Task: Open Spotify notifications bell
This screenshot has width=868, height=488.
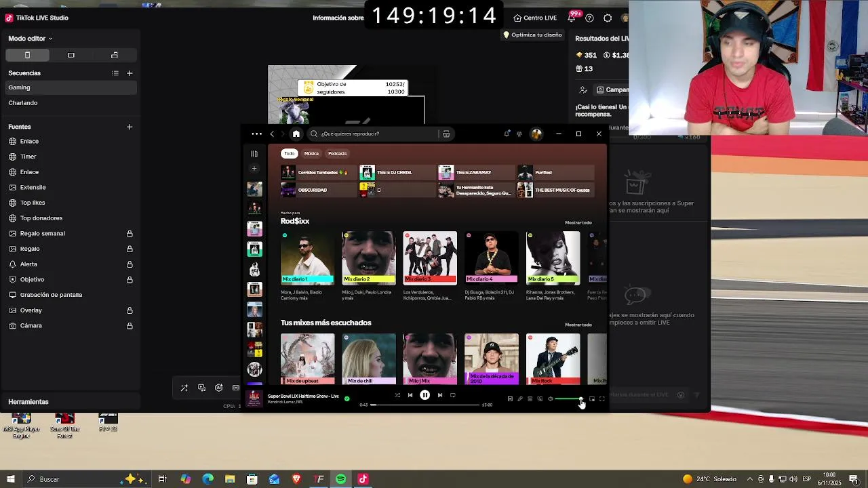Action: click(x=507, y=134)
